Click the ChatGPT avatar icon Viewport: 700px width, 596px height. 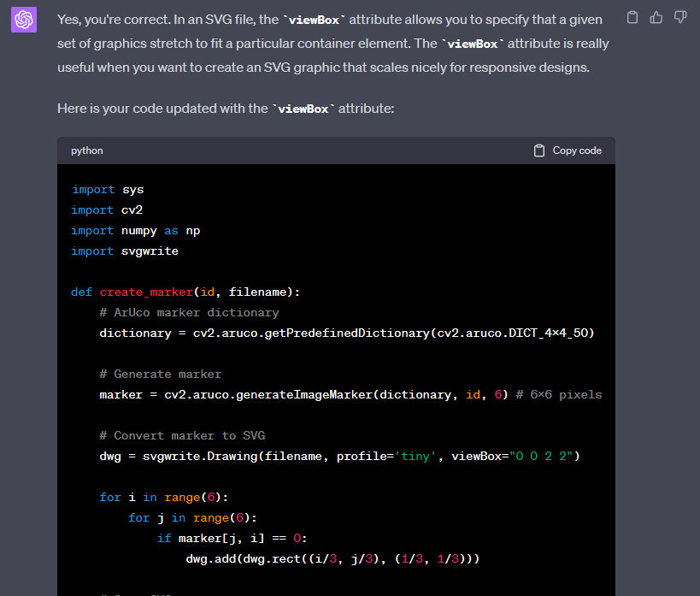(24, 20)
